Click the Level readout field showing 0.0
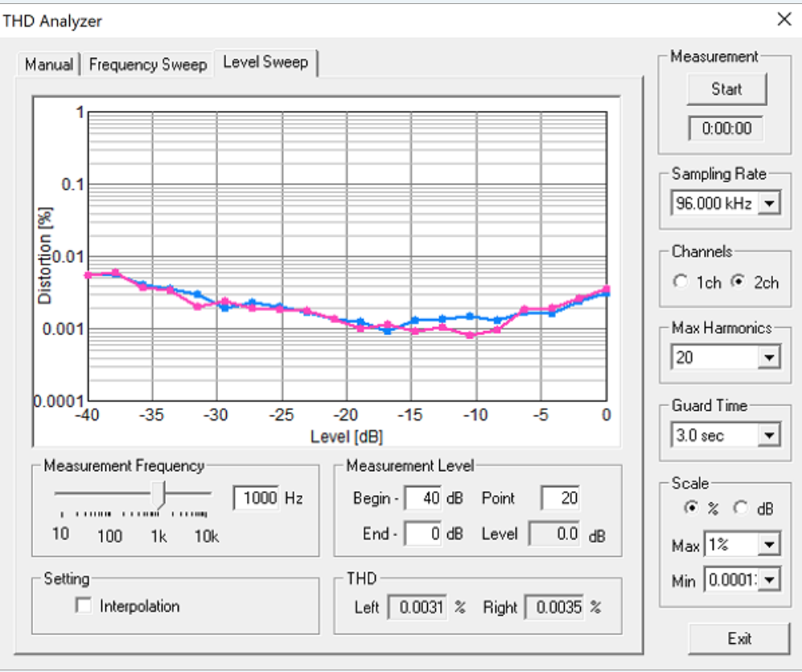802x672 pixels. pos(554,534)
